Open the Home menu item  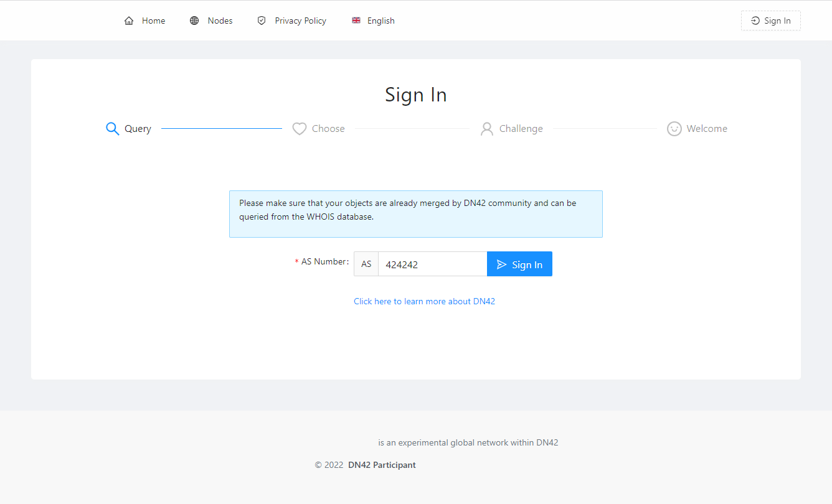pos(145,21)
